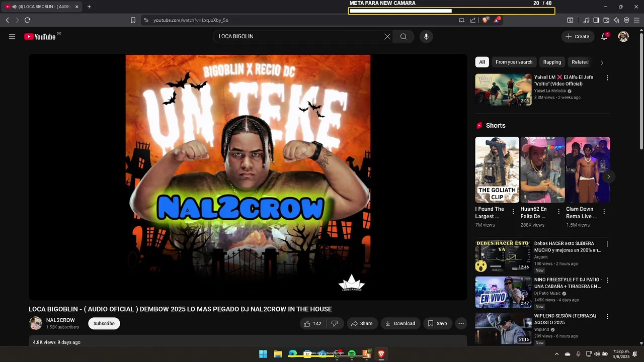This screenshot has width=644, height=362.
Task: Click the video player area
Action: coord(248,177)
